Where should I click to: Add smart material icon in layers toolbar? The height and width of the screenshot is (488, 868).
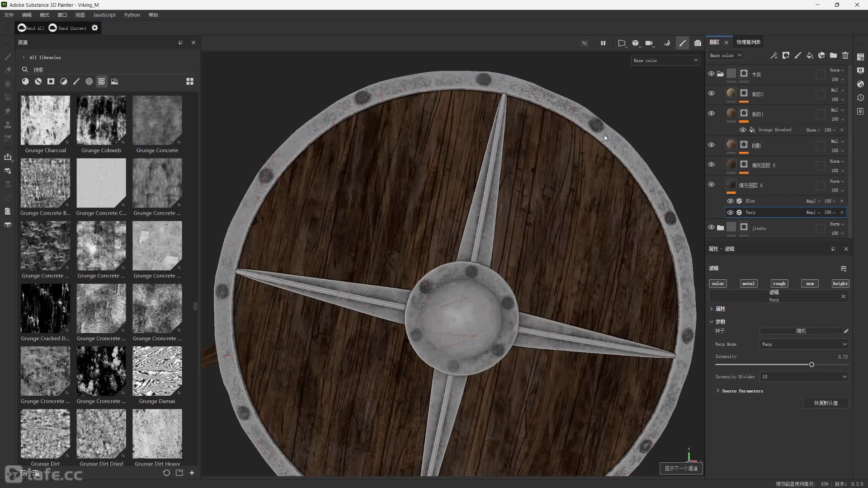tap(821, 55)
